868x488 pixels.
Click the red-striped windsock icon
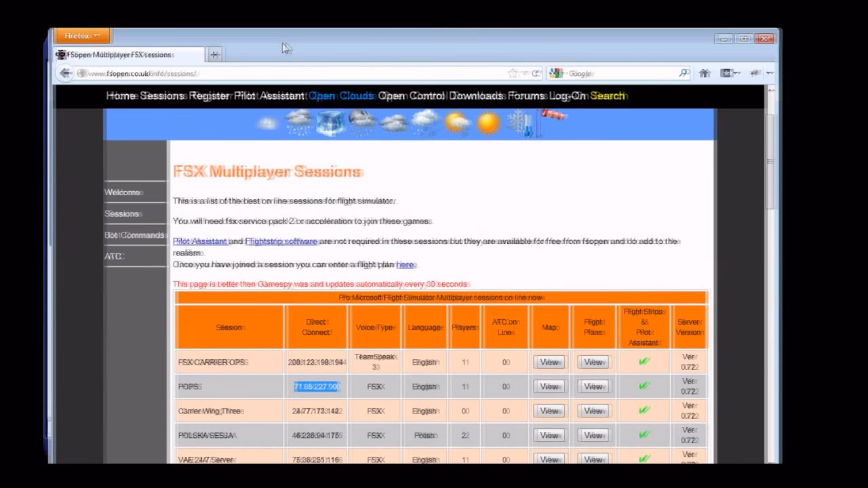click(552, 120)
